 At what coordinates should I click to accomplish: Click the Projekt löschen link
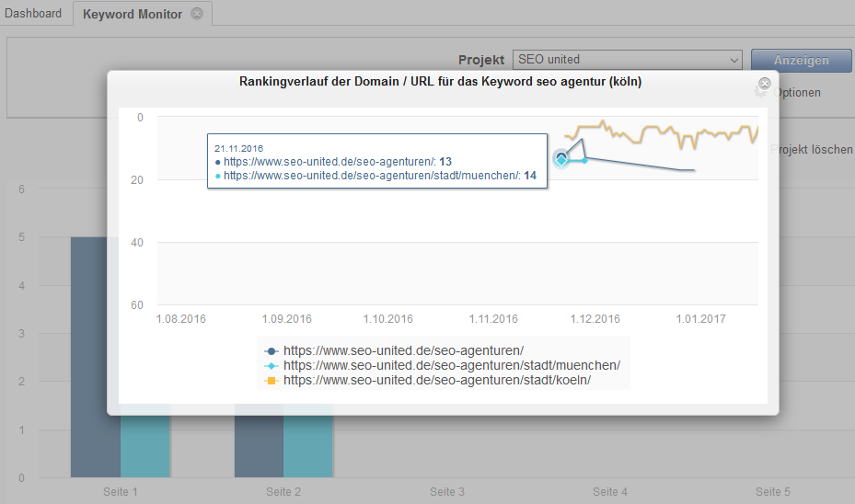[x=812, y=149]
